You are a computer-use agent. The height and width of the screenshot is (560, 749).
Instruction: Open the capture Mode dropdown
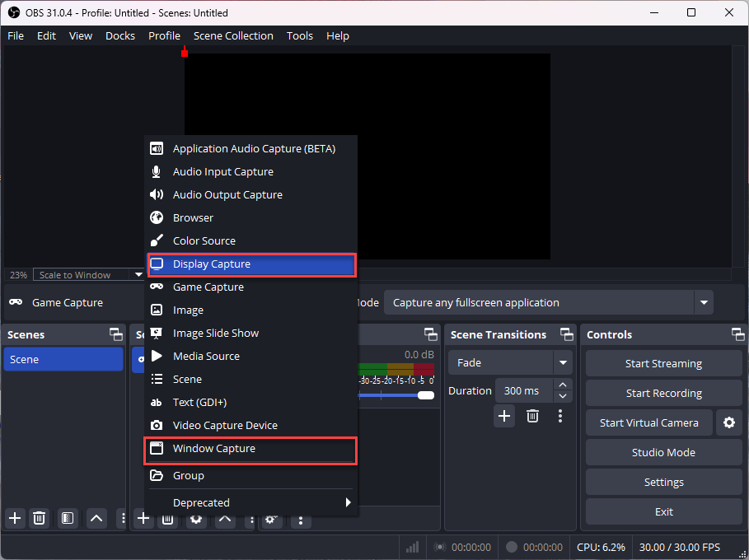(549, 302)
